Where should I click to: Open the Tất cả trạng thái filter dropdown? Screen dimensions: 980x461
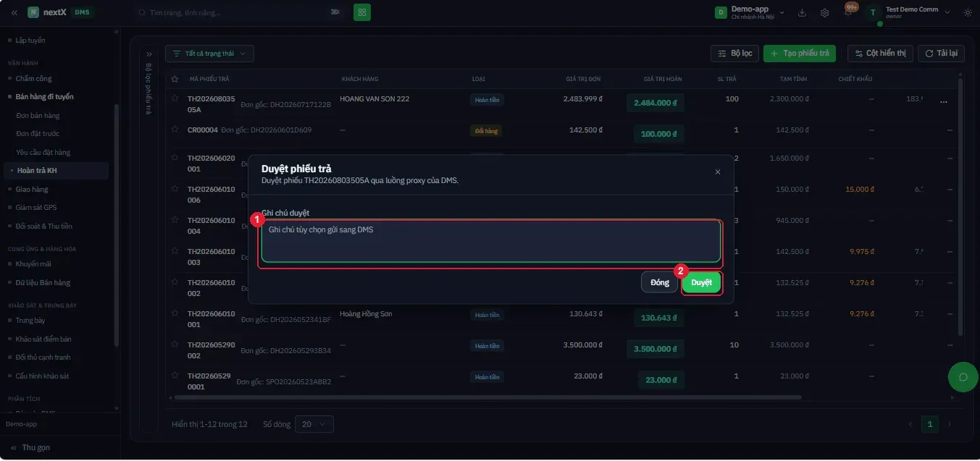(209, 54)
